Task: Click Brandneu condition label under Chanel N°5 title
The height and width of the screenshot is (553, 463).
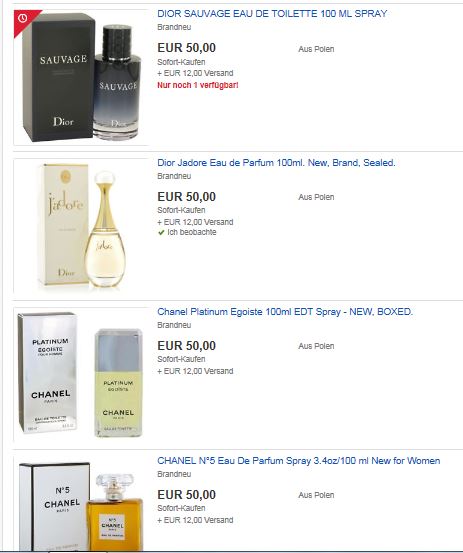Action: coord(174,474)
